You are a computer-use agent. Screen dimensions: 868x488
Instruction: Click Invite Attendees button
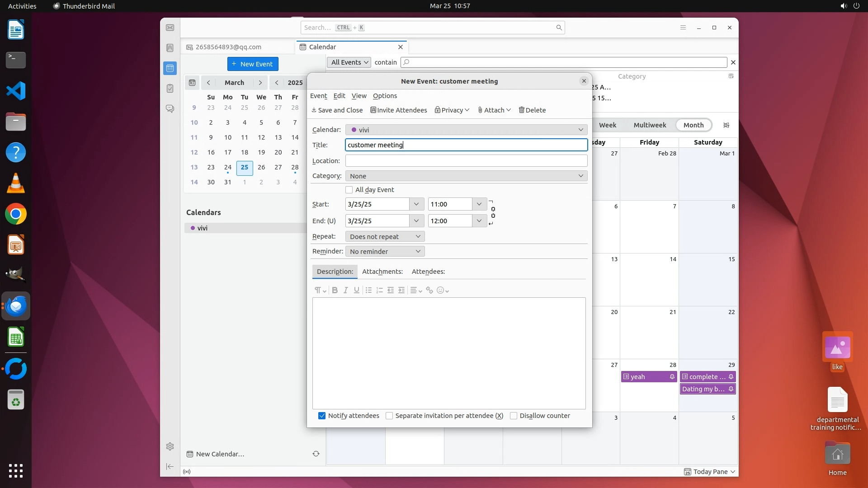(399, 110)
